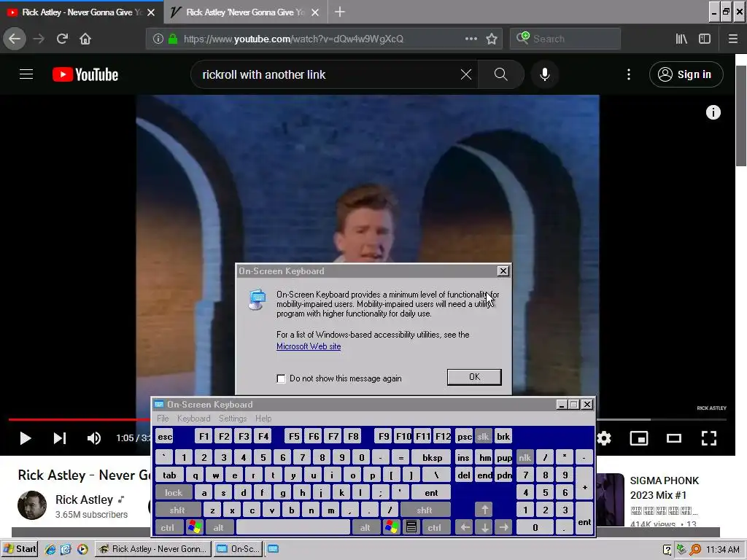Open the Windows Start menu

tap(20, 549)
